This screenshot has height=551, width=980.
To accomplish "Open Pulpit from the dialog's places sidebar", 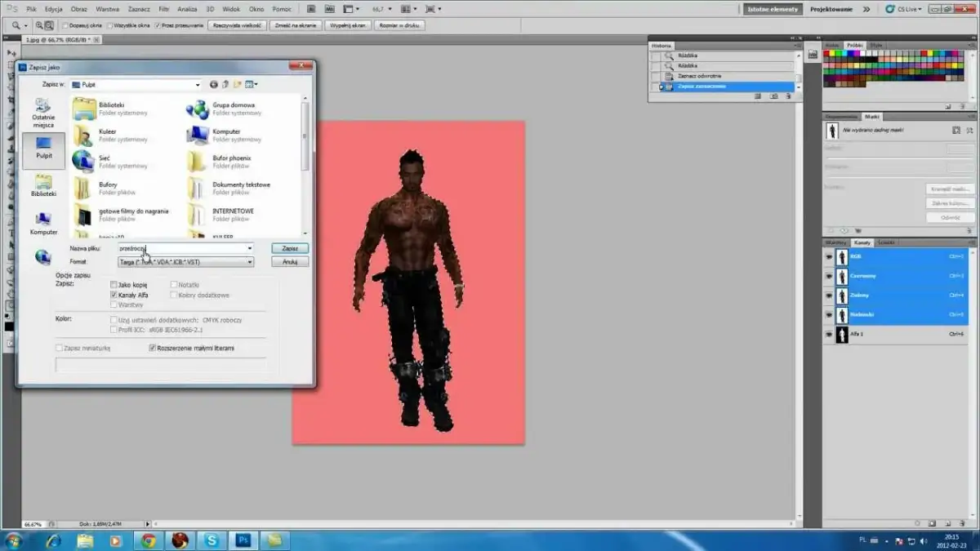I will pyautogui.click(x=43, y=148).
